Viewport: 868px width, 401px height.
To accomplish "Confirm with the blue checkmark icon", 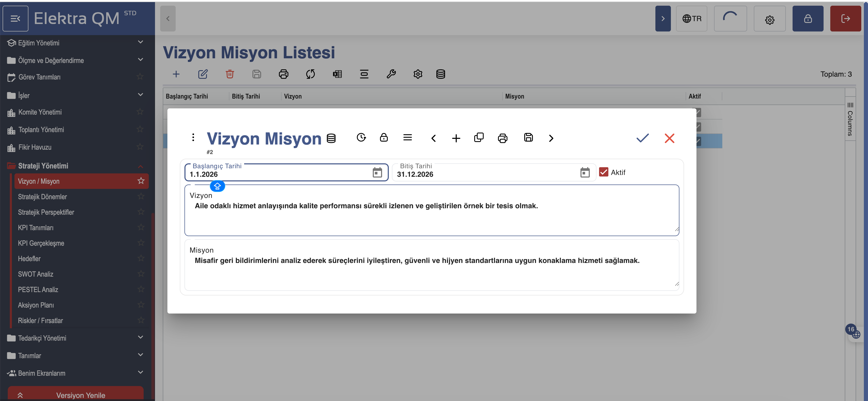I will [642, 138].
